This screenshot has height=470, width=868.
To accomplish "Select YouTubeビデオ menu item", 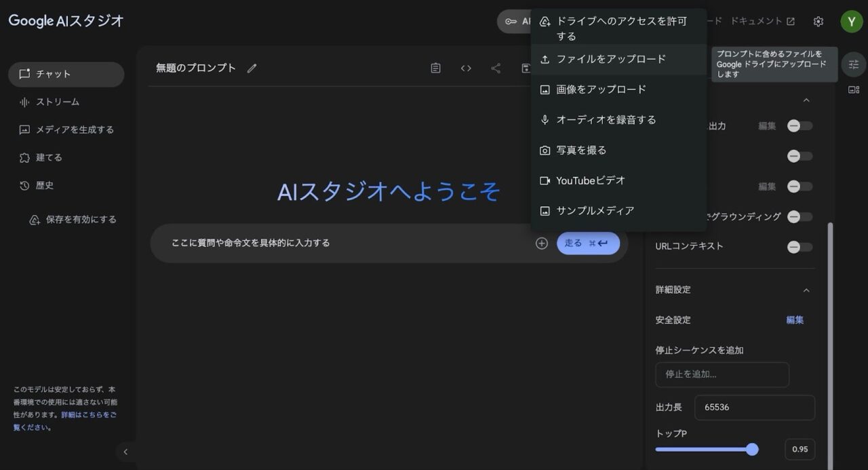I will point(618,180).
